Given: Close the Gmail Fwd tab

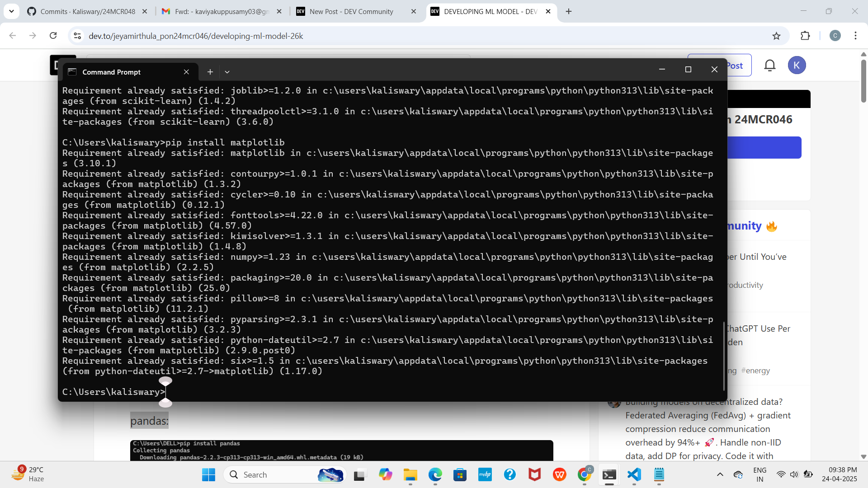Looking at the screenshot, I should (x=279, y=12).
